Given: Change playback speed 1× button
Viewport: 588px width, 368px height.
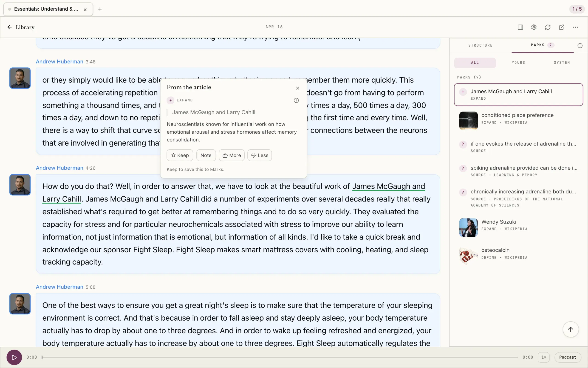Looking at the screenshot, I should [543, 357].
